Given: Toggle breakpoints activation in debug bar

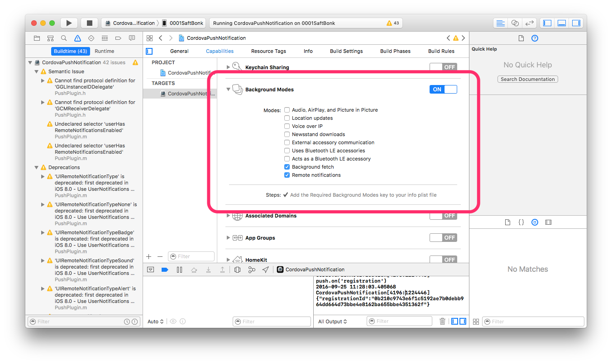Looking at the screenshot, I should [165, 269].
